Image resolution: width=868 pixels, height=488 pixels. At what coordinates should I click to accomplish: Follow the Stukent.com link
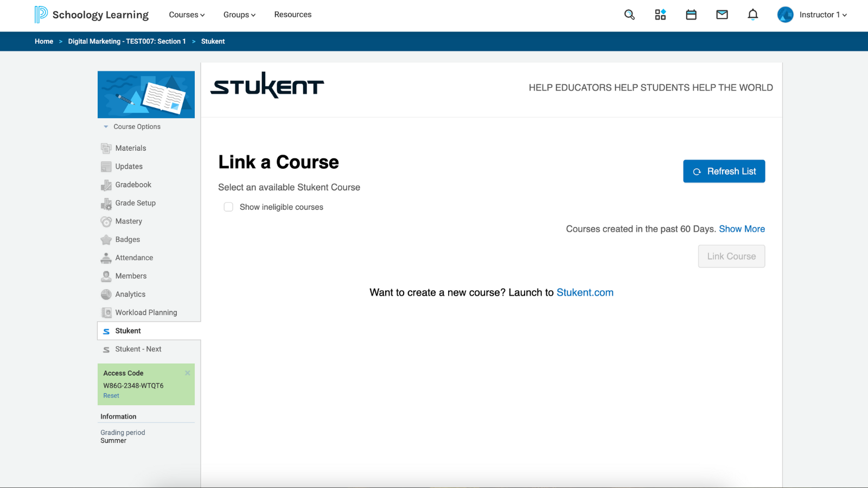click(585, 293)
